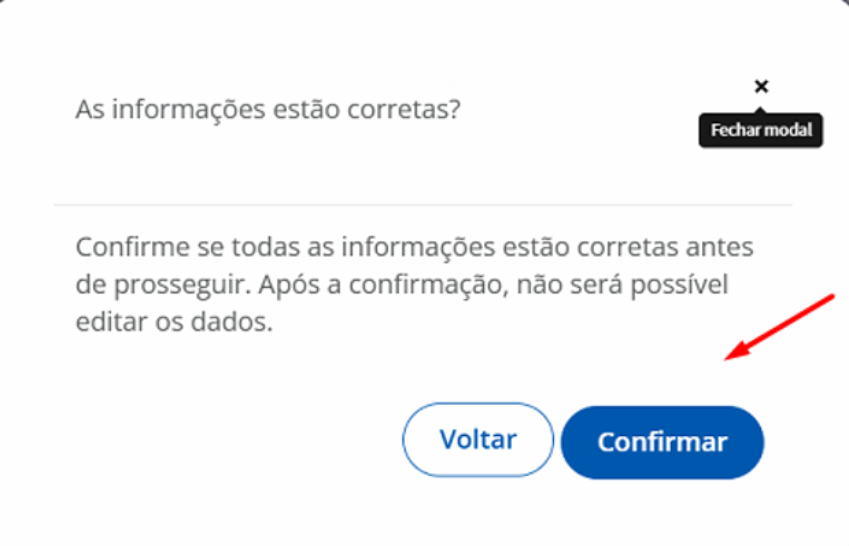The image size is (849, 546).
Task: Go back using the Voltar button
Action: 478,439
